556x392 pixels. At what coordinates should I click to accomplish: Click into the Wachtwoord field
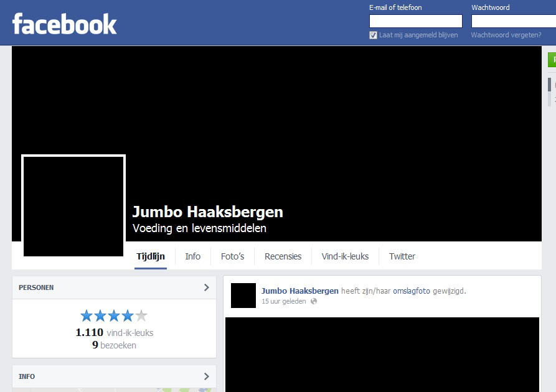[x=513, y=21]
